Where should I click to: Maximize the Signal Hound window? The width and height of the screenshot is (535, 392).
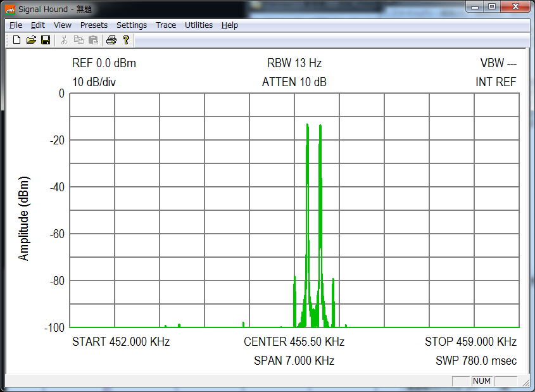point(492,7)
